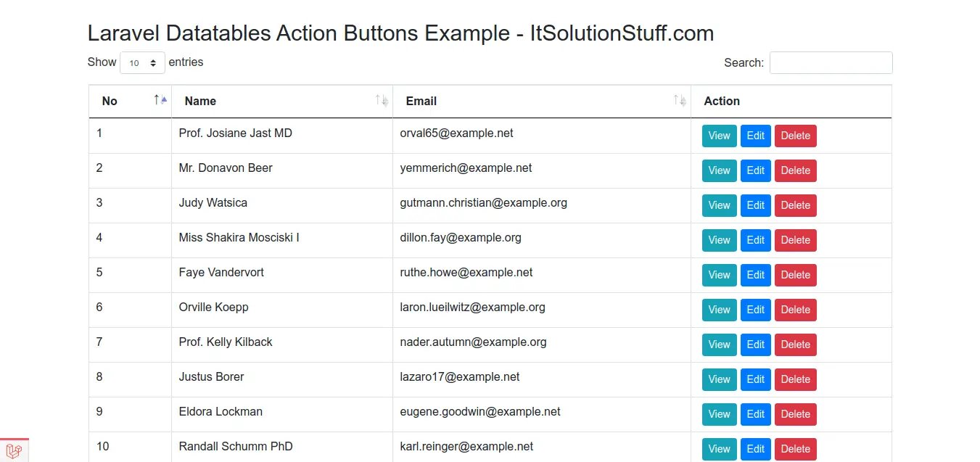Sort table by Name column arrow
This screenshot has height=462, width=980.
[x=382, y=101]
